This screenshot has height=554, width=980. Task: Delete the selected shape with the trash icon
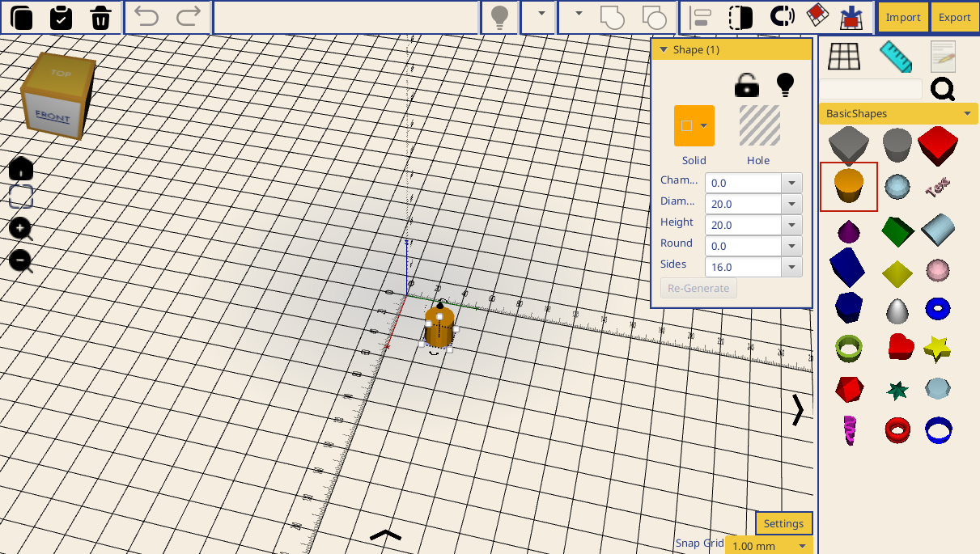[100, 17]
